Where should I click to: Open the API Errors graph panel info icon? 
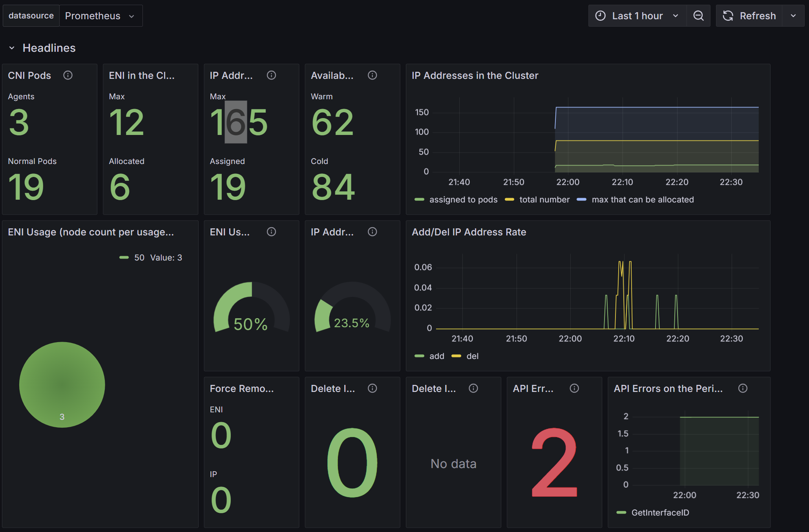click(743, 388)
